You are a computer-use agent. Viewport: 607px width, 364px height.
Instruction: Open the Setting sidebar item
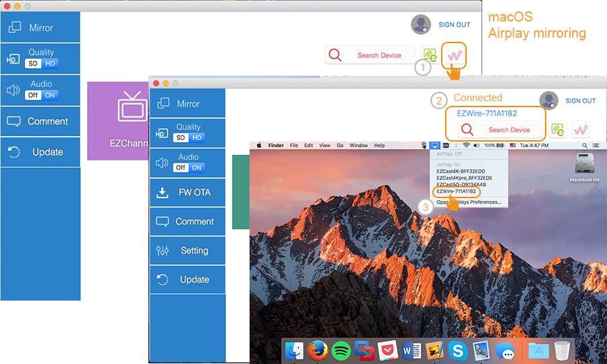tap(187, 251)
